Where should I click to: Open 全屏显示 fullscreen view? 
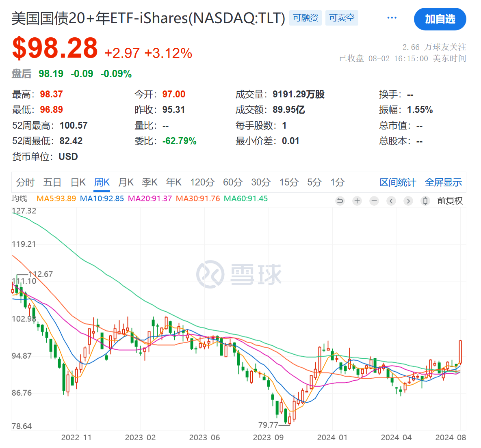pos(444,183)
